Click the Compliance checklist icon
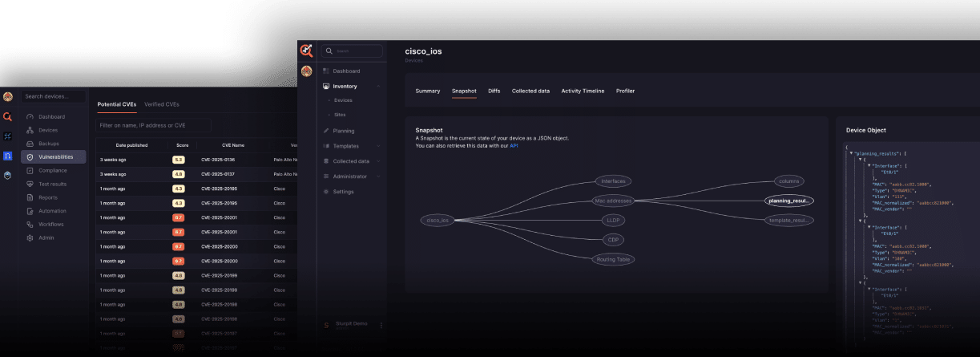The image size is (980, 357). click(x=30, y=170)
